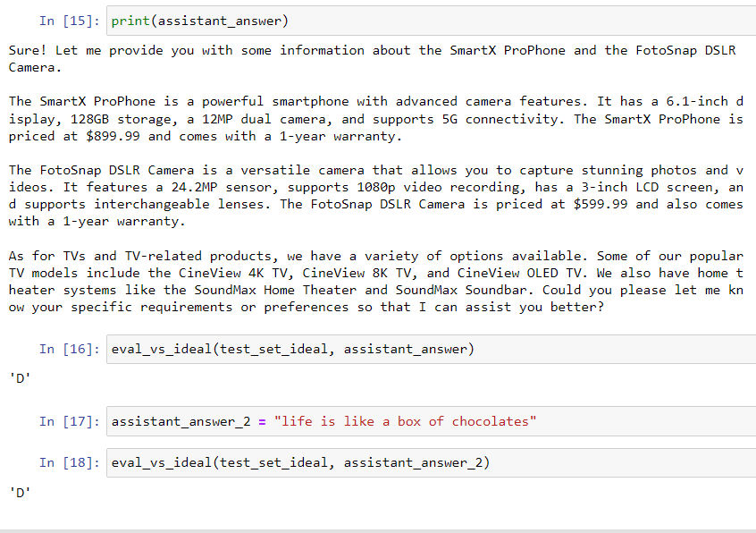This screenshot has height=533, width=756.
Task: Focus the assistant_answer_2 assignment cell
Action: (431, 421)
